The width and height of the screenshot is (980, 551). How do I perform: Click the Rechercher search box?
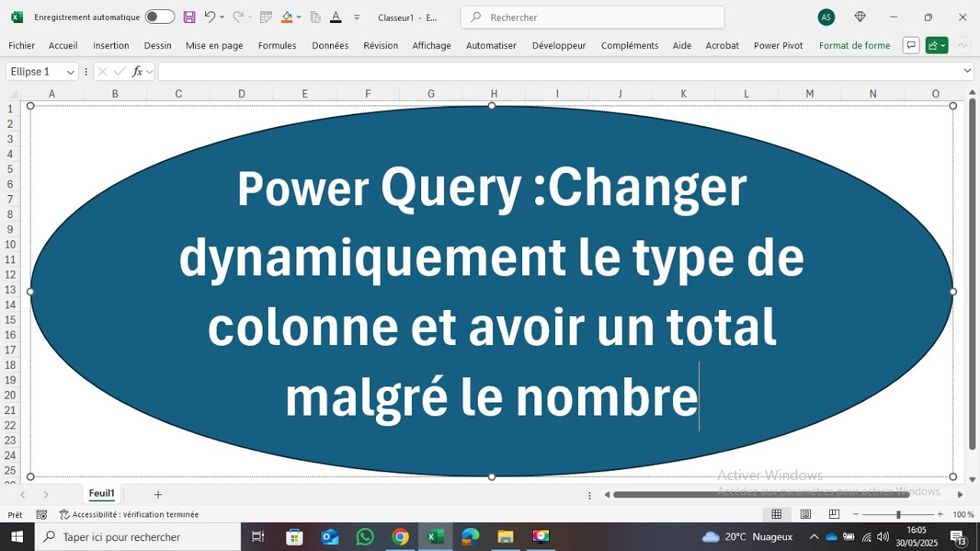[593, 17]
